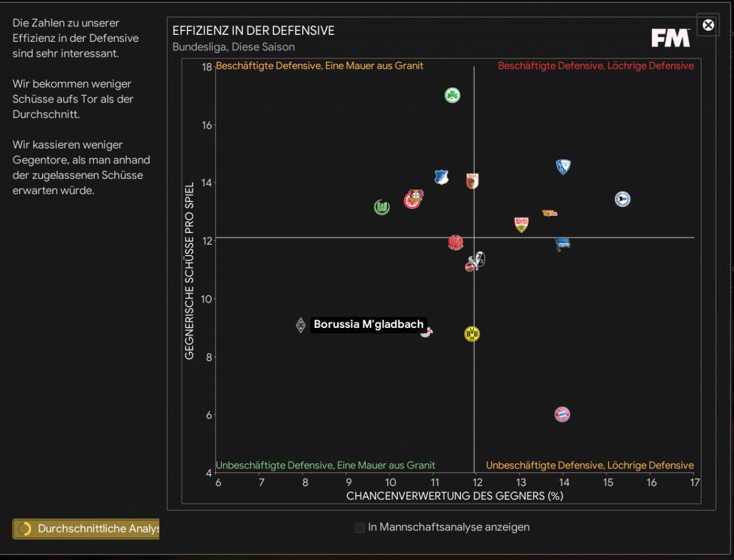Click the 'Die Zahlen zu unserer Effizienz' paragraph

tap(76, 38)
